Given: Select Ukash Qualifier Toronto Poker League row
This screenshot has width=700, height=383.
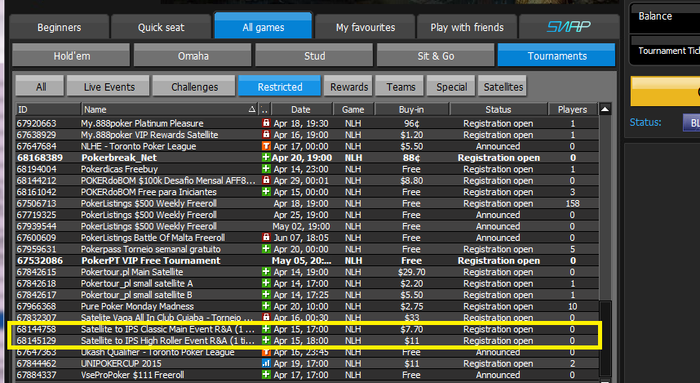Looking at the screenshot, I should pos(307,352).
